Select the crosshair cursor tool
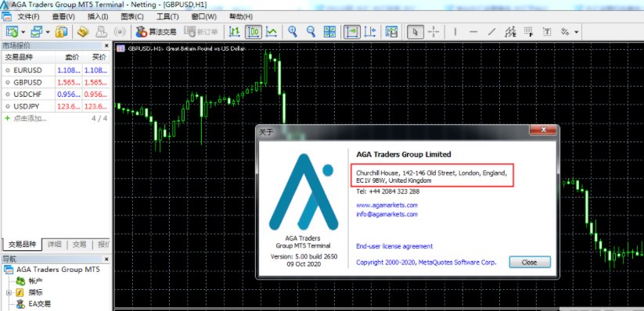The image size is (644, 311). [x=434, y=31]
